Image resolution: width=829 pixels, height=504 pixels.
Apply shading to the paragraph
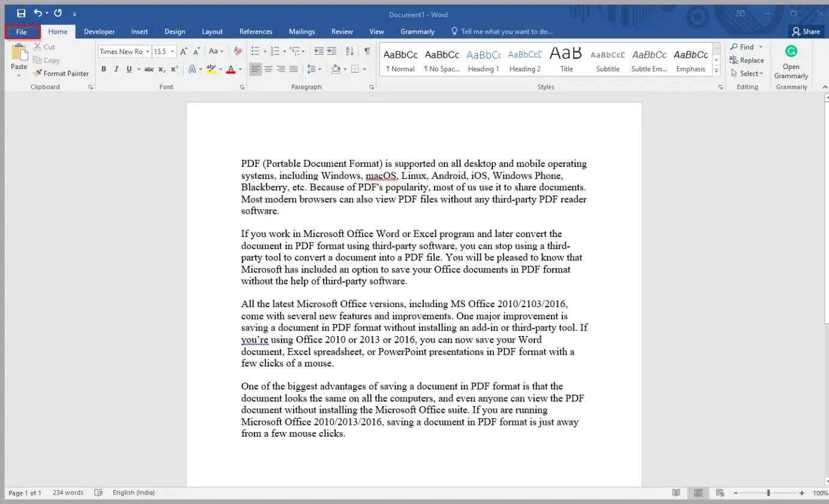(336, 69)
